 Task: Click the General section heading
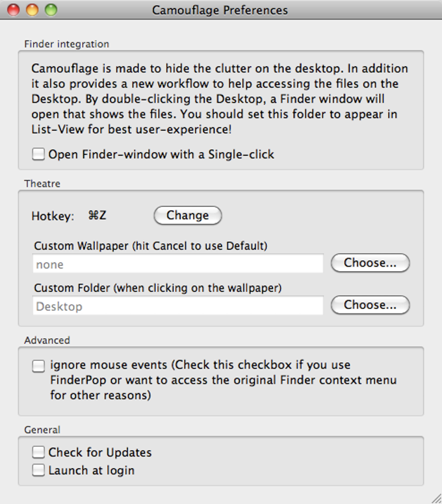pyautogui.click(x=42, y=430)
